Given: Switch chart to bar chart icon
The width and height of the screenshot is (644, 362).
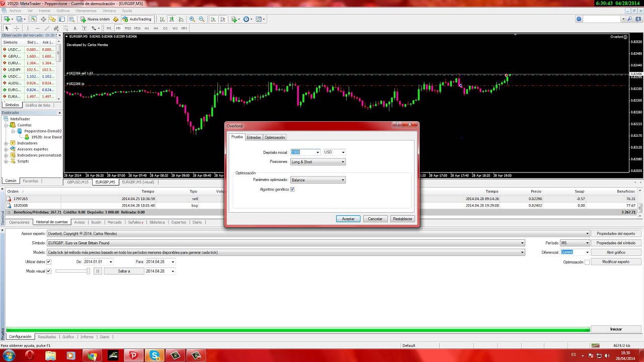Looking at the screenshot, I should (162, 19).
